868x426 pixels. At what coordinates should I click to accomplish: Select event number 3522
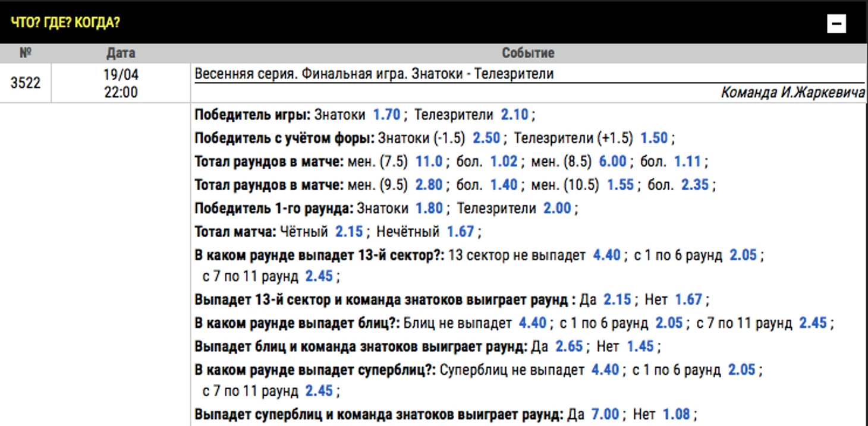pyautogui.click(x=26, y=83)
